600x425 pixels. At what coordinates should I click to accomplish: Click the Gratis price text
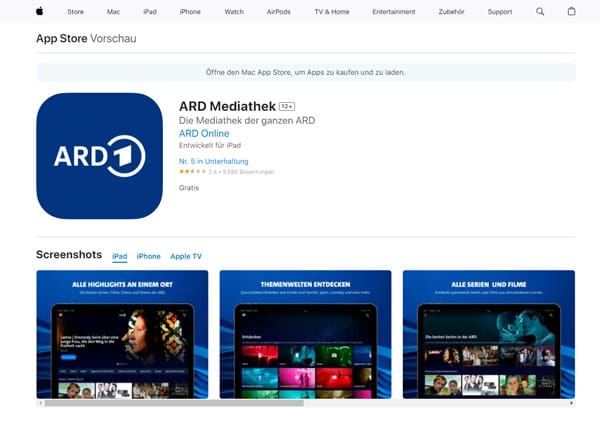[x=189, y=188]
